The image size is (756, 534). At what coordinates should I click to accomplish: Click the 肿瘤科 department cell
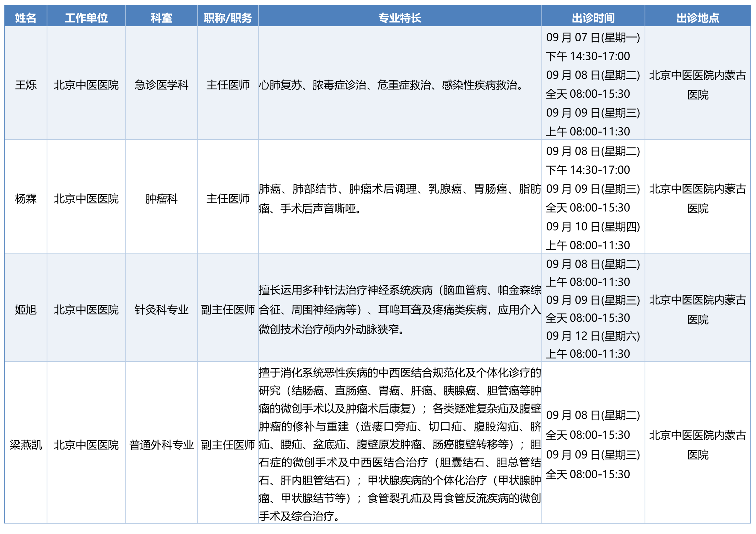coord(161,198)
